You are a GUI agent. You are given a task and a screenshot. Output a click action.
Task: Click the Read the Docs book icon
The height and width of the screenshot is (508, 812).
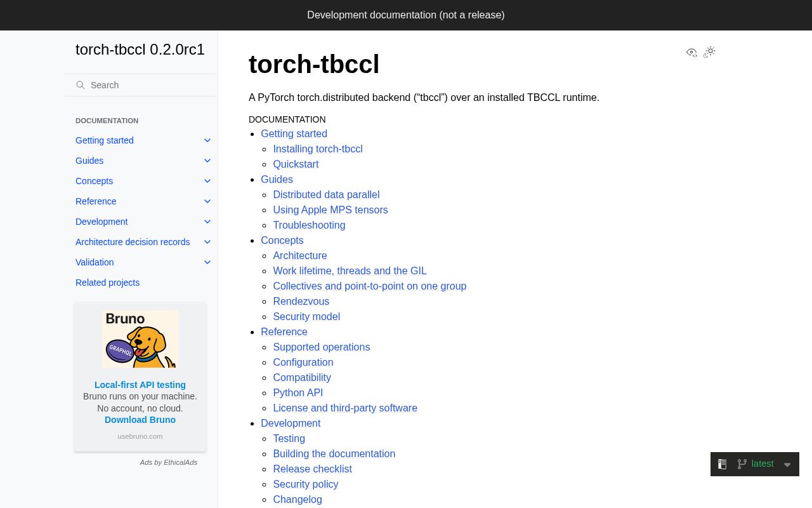pos(722,464)
